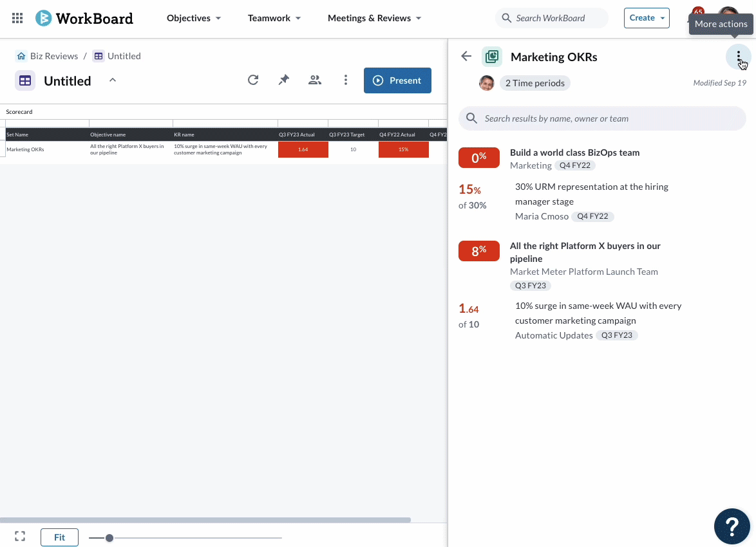Open 10% surge in same-week WAU key result

click(598, 313)
